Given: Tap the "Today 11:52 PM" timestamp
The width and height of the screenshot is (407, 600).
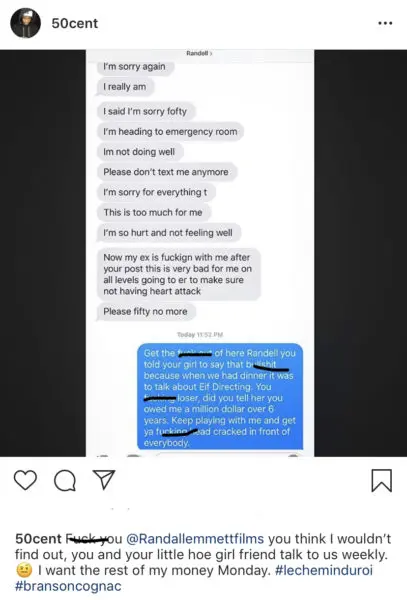Looking at the screenshot, I should pyautogui.click(x=200, y=334).
